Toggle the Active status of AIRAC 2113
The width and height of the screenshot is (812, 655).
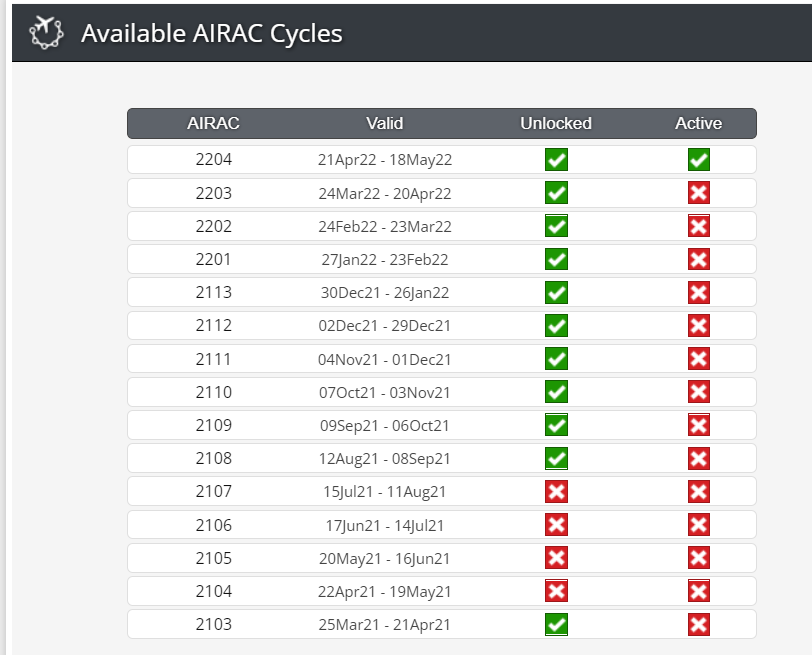(x=699, y=292)
